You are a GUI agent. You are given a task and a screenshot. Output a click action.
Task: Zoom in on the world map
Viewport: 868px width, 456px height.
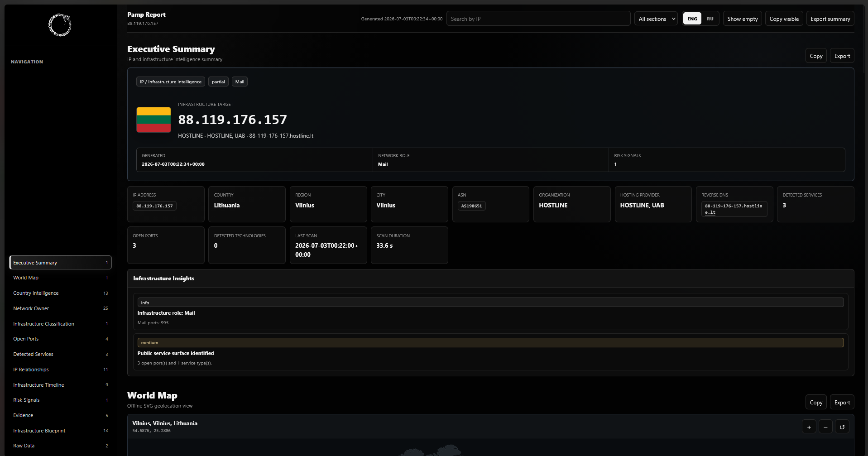click(809, 427)
